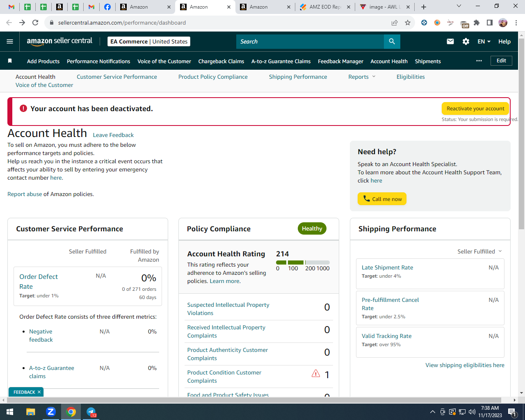Screen dimensions: 525x420
Task: Open Chrome's three-dot menu
Action: pyautogui.click(x=516, y=23)
